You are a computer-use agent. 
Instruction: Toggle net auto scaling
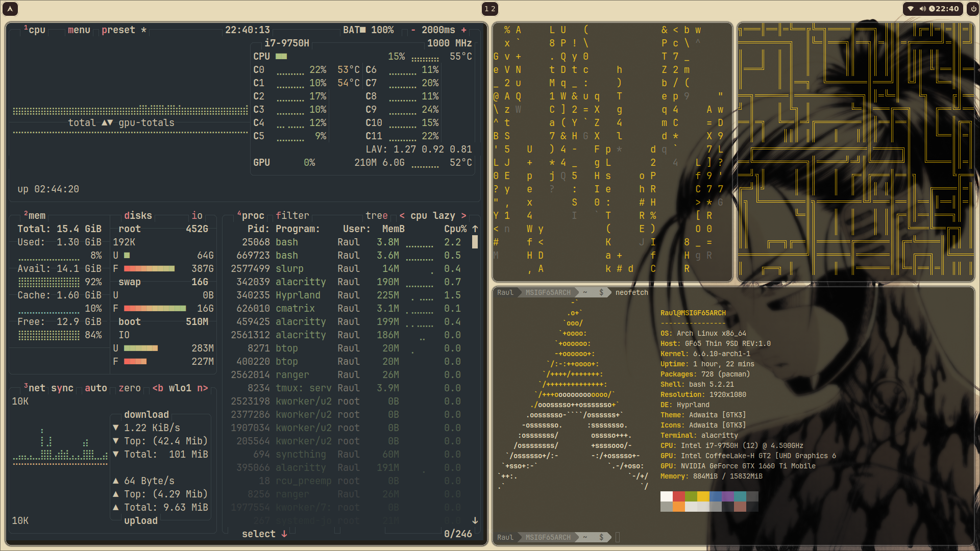[x=96, y=388]
